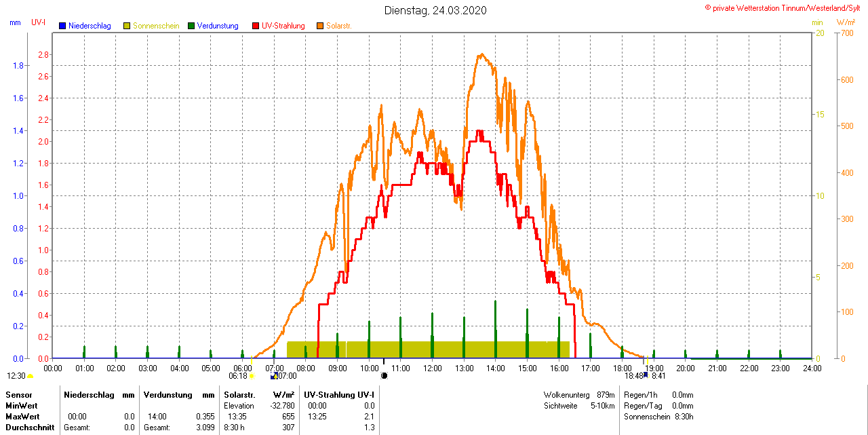Image resolution: width=868 pixels, height=435 pixels.
Task: Click the Wolkenunterg value 879m
Action: [606, 395]
